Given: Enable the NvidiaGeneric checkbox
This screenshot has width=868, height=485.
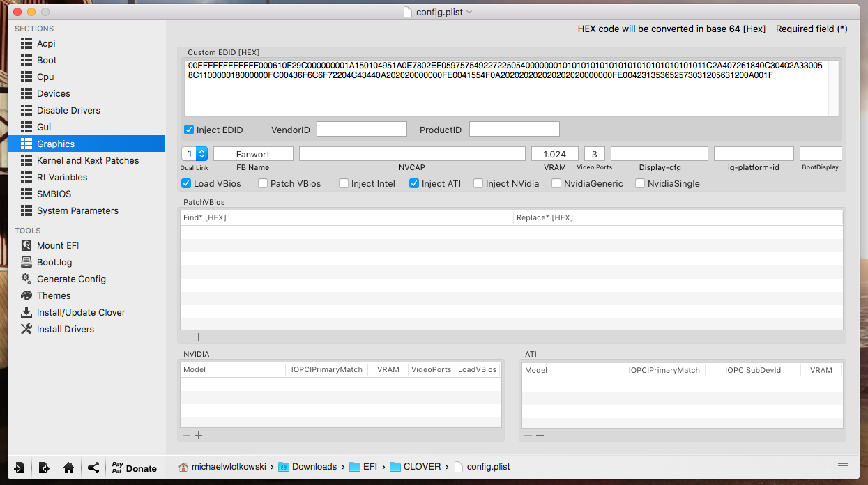Looking at the screenshot, I should [x=556, y=184].
